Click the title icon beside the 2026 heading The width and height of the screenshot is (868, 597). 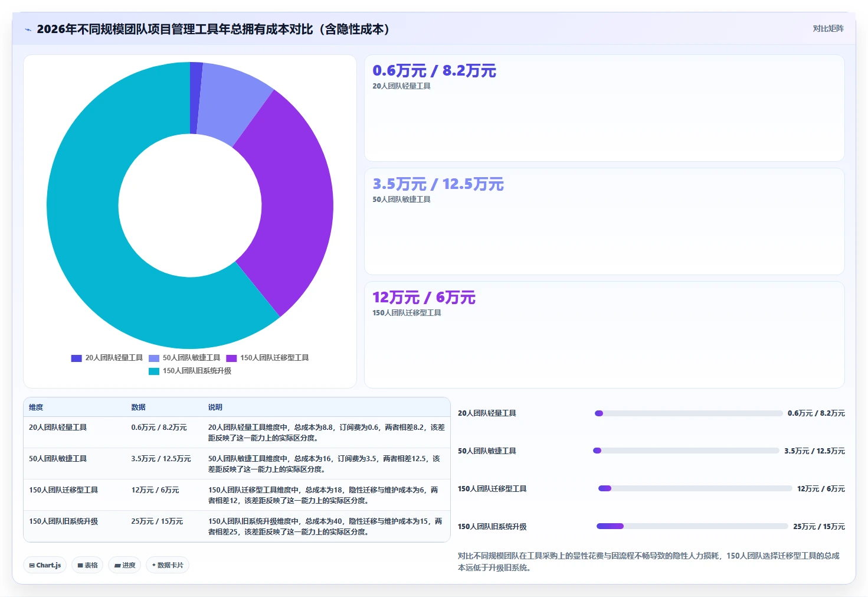pyautogui.click(x=28, y=30)
